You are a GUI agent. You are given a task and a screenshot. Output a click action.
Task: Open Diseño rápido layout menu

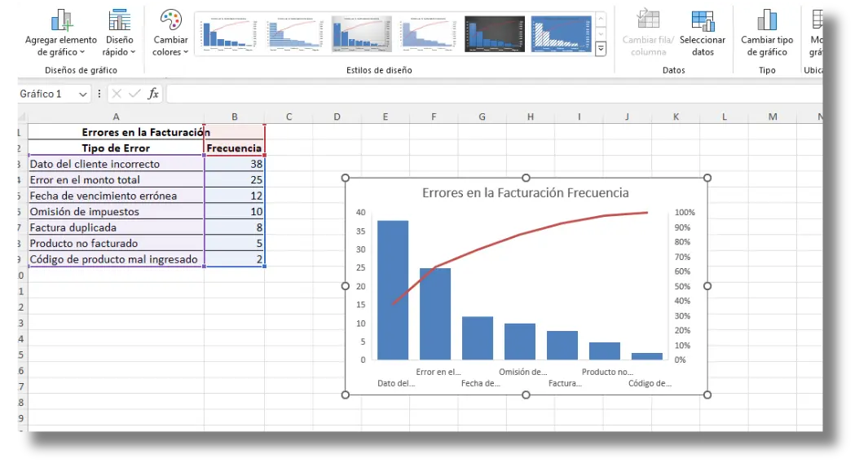click(119, 33)
